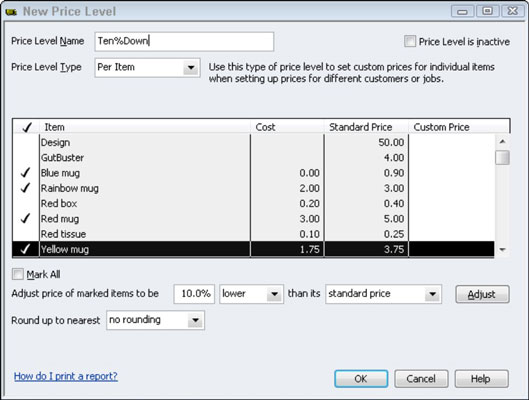Click the checkmark column header
The image size is (529, 400).
click(26, 127)
